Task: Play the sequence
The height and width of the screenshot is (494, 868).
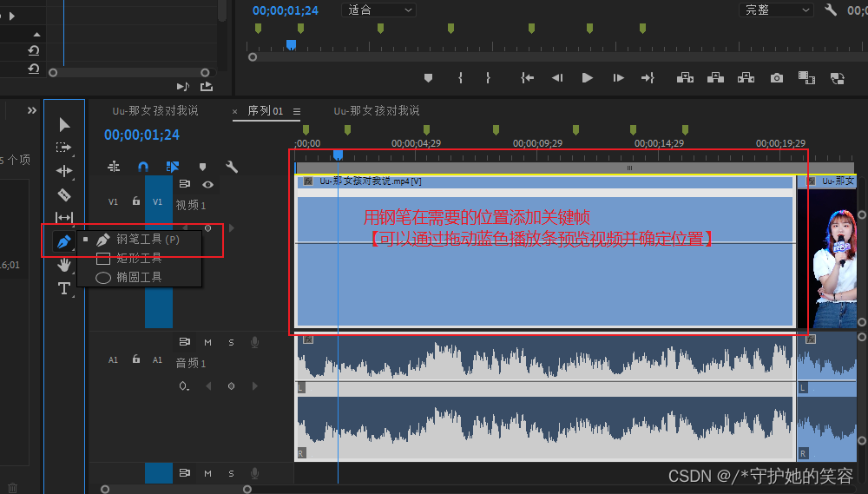Action: 588,78
